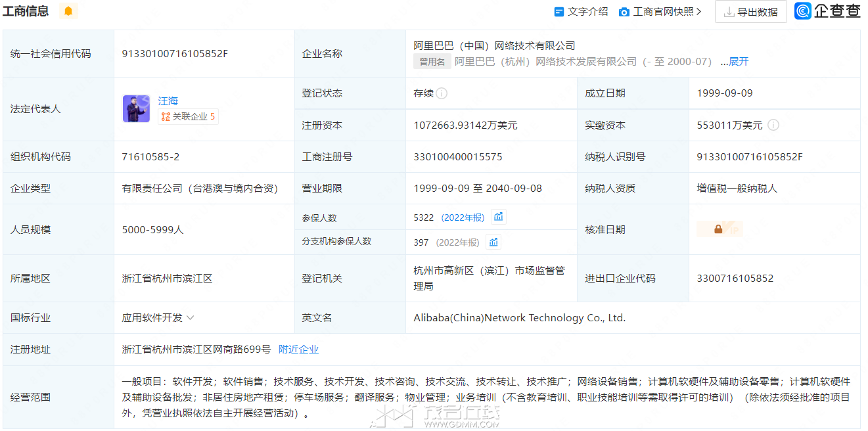
Task: Click the locked 核准日期 lock icon
Action: pos(719,229)
